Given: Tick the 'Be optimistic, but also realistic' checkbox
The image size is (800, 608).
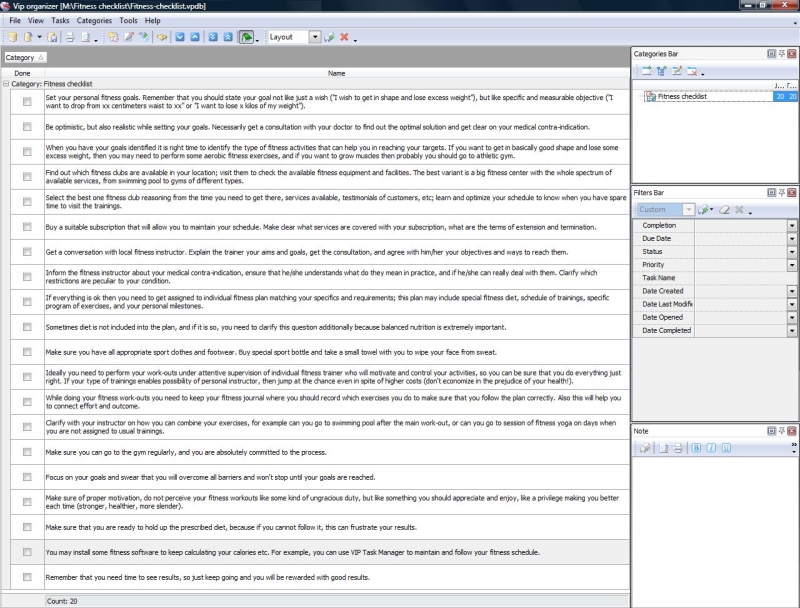Looking at the screenshot, I should (27, 128).
